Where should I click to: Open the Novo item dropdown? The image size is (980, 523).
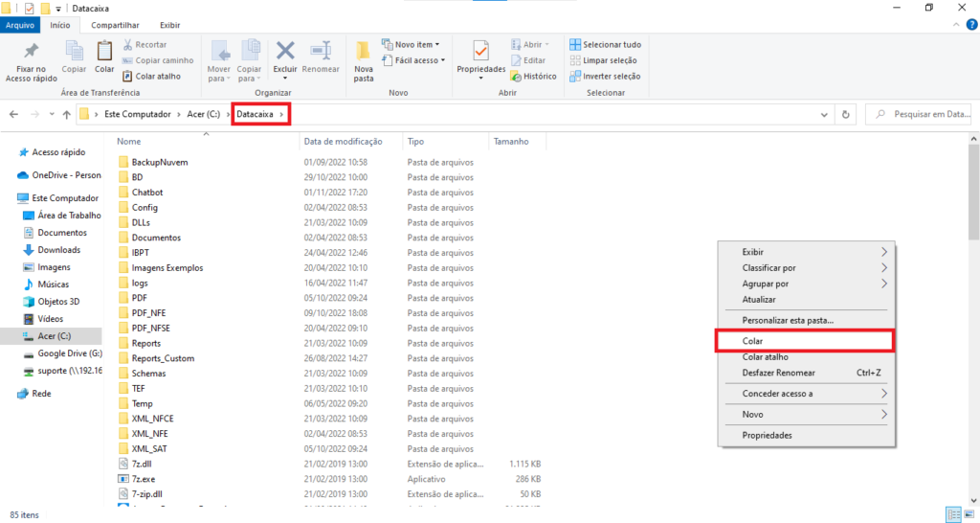pyautogui.click(x=411, y=44)
